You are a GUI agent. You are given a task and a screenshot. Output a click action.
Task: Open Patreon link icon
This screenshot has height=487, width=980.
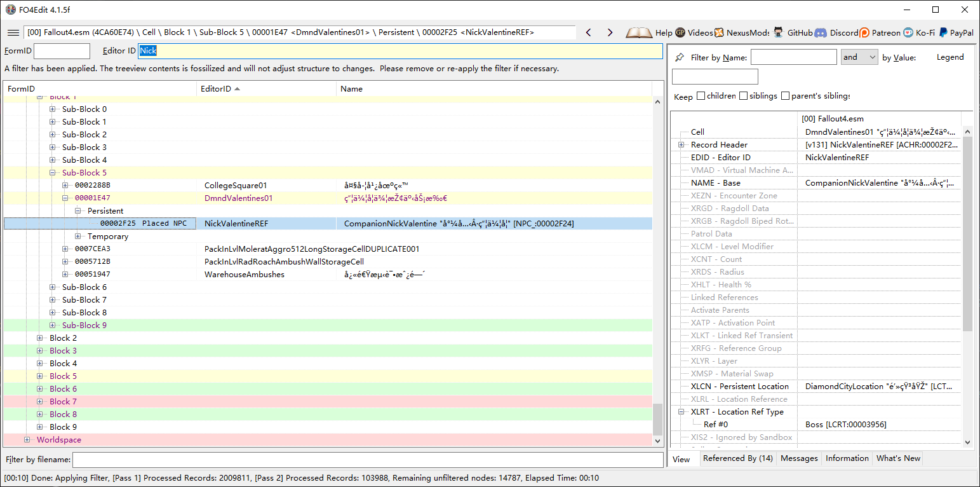[x=864, y=32]
